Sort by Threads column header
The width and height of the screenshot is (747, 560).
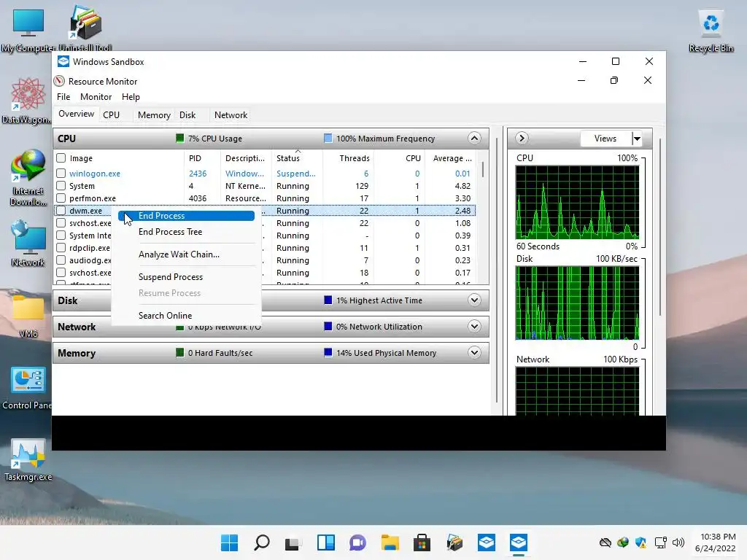click(x=348, y=158)
